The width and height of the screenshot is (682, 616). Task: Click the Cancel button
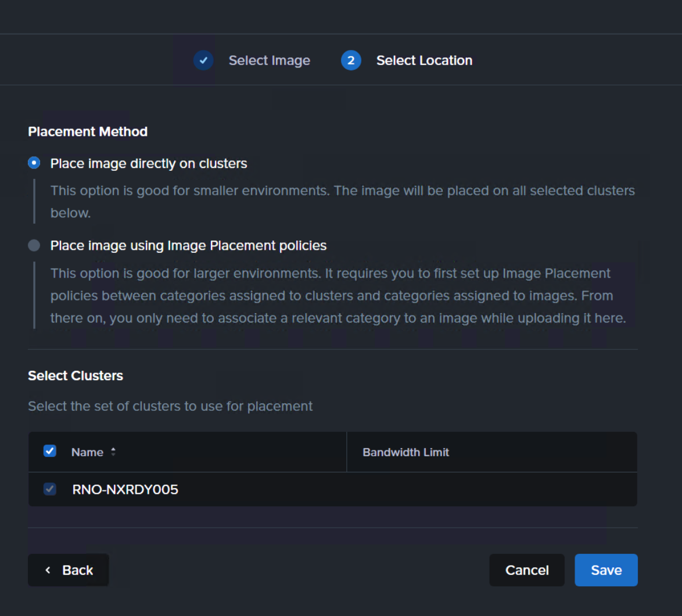click(x=527, y=570)
